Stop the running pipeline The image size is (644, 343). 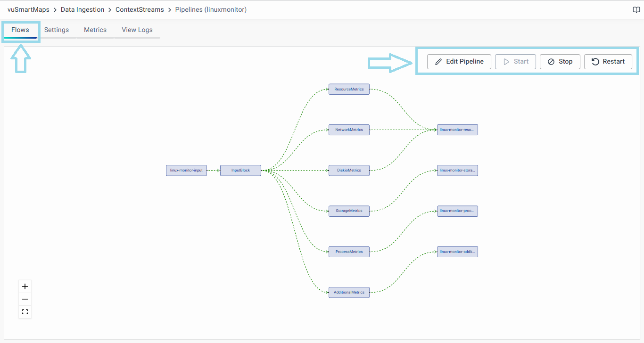(x=560, y=62)
